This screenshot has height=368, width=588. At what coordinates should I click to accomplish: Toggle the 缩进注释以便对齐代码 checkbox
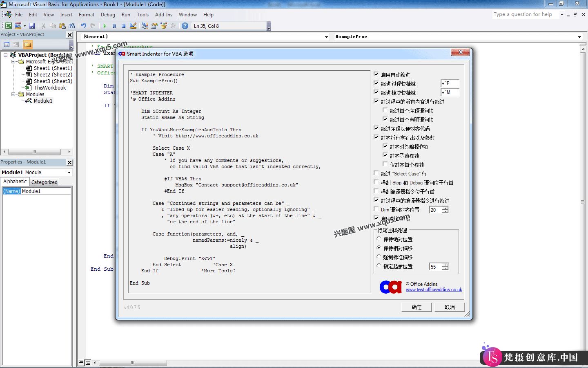coord(376,128)
